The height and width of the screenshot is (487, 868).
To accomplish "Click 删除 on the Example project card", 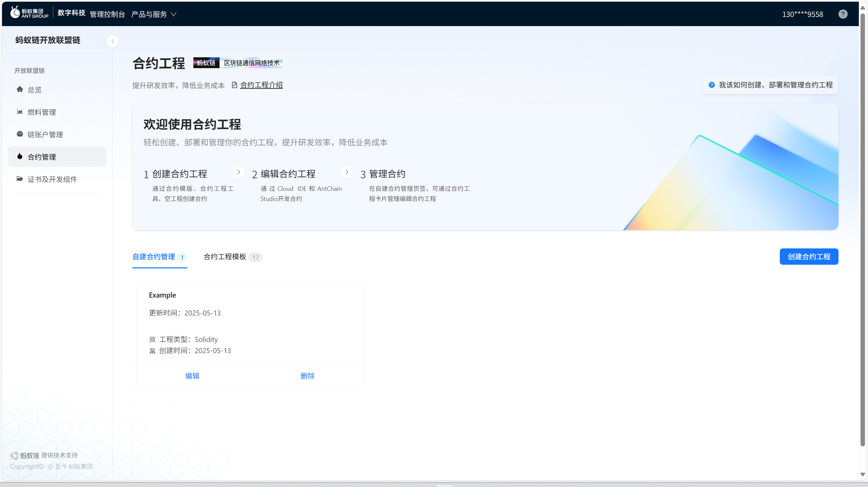I will pos(307,376).
